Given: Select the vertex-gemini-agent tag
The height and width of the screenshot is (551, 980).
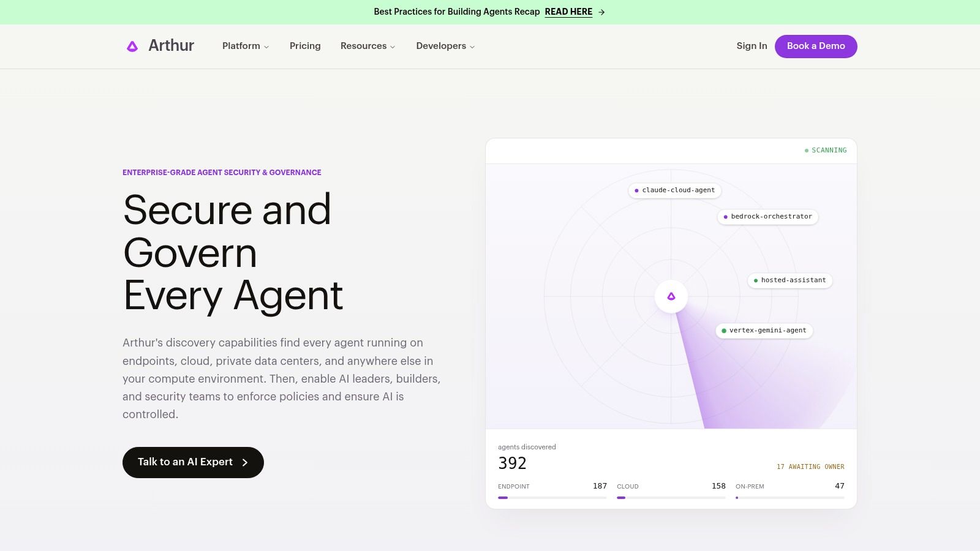Looking at the screenshot, I should pos(764,331).
